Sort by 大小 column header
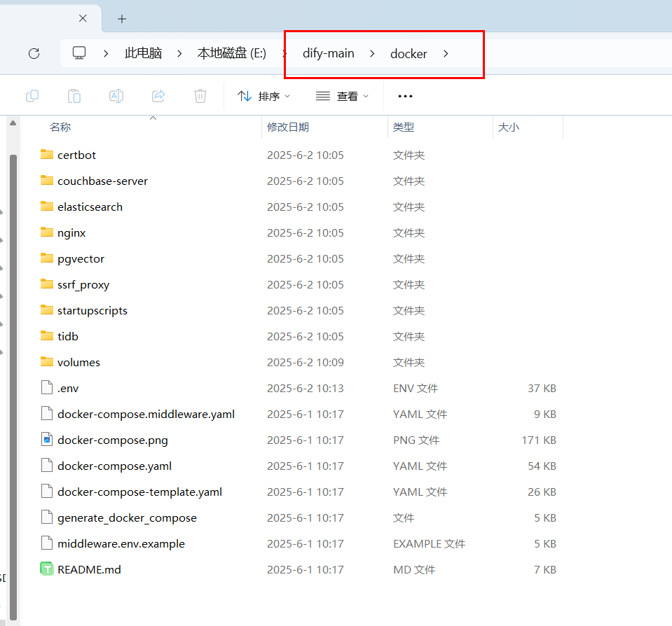Viewport: 672px width, 626px height. (508, 127)
